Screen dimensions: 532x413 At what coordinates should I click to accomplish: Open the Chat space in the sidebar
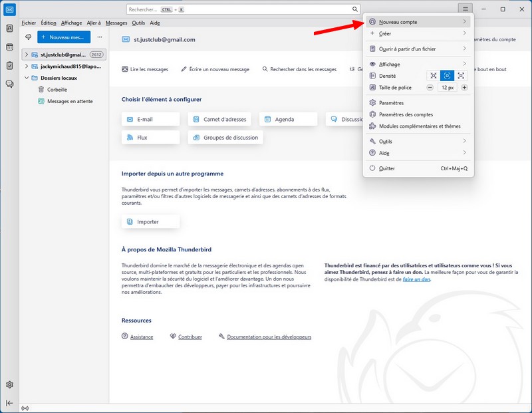(10, 84)
